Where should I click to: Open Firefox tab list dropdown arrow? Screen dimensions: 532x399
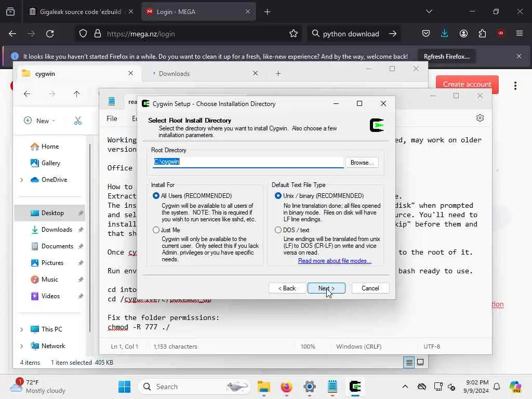429,11
